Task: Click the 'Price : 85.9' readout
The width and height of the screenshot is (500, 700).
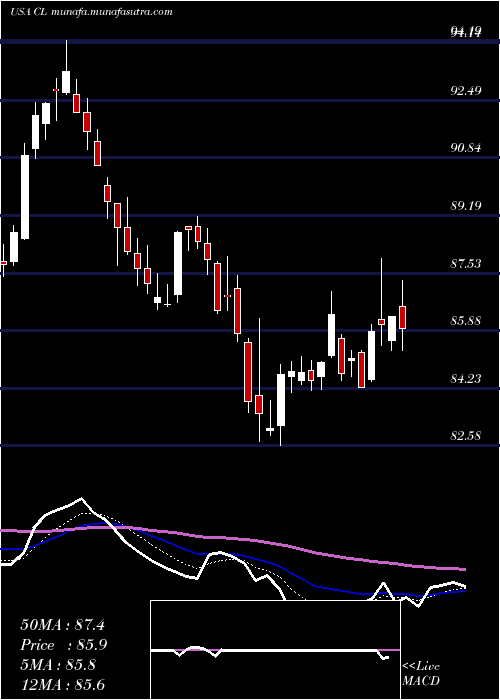Action: 64,645
